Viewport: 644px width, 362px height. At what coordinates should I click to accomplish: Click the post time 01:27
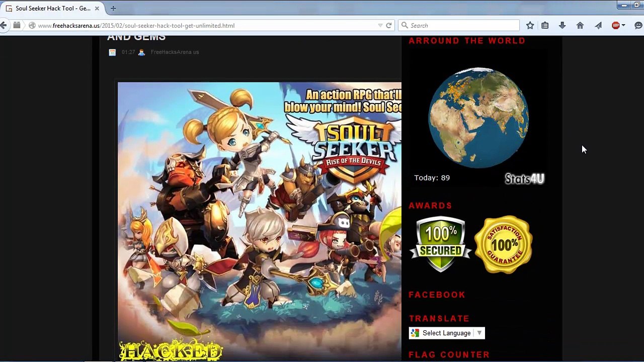click(128, 52)
